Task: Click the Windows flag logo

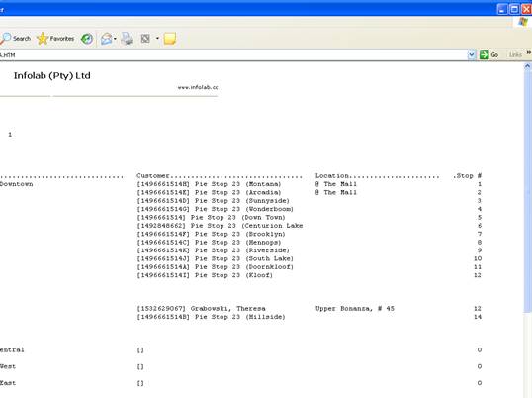Action: (522, 22)
